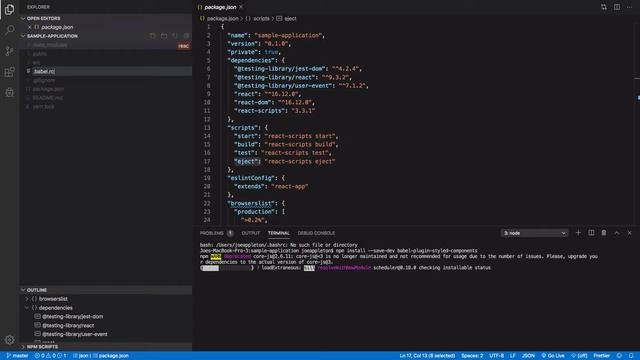Open the Explorer view in activity bar
Viewport: 640px width, 360px height.
(9, 9)
